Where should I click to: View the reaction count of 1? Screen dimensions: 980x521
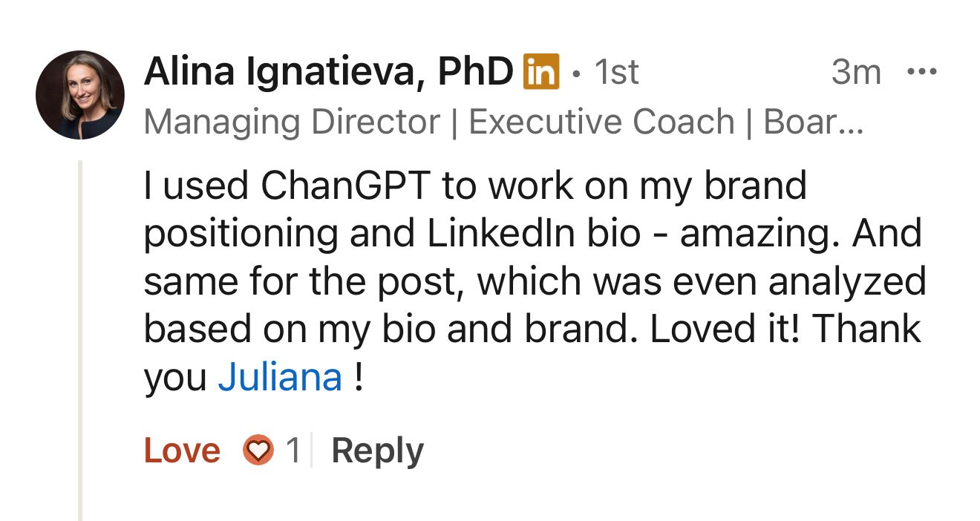293,450
